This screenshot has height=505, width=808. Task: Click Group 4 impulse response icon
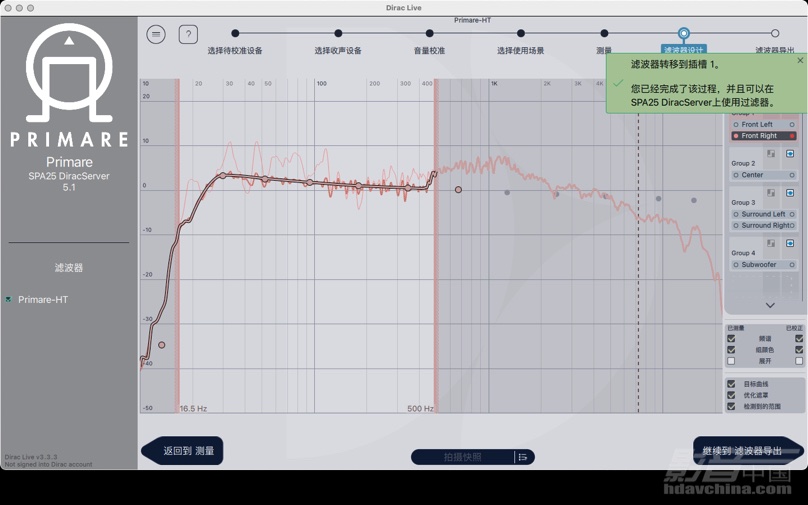click(x=771, y=243)
